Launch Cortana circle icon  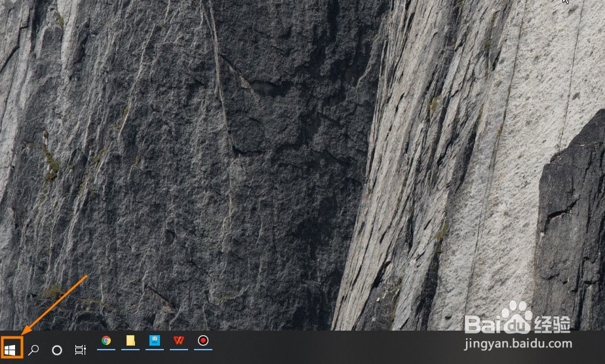pyautogui.click(x=57, y=350)
